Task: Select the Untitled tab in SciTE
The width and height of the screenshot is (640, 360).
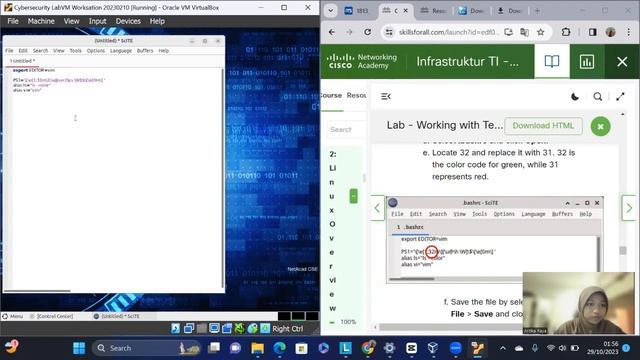Action: [x=22, y=61]
